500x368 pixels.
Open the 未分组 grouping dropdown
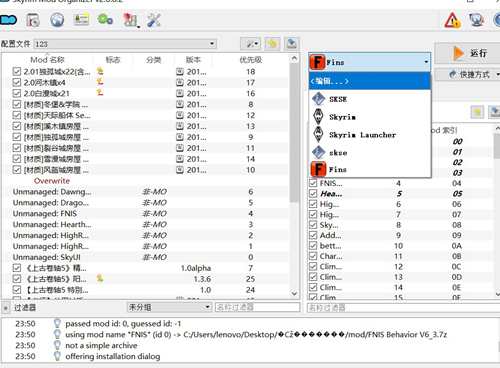(170, 307)
